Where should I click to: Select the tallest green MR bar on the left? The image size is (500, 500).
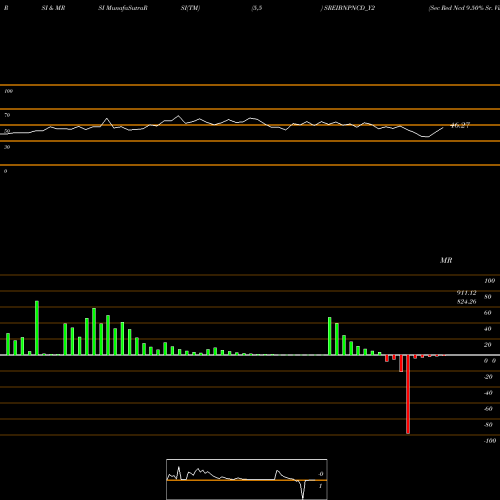click(x=37, y=328)
